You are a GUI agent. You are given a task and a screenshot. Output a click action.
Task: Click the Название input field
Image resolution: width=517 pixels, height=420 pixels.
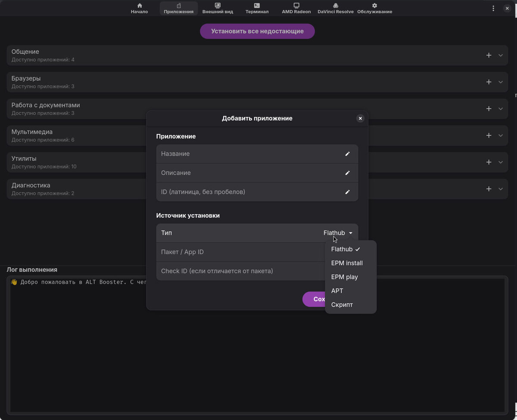point(257,154)
